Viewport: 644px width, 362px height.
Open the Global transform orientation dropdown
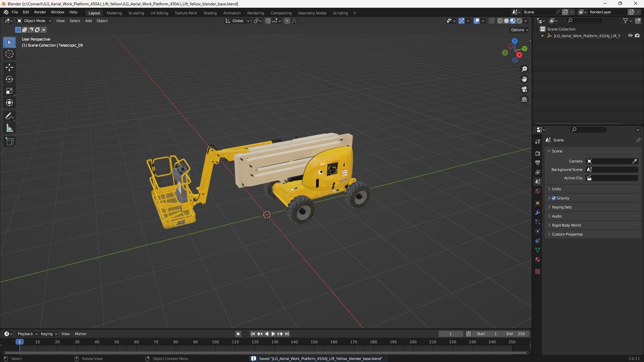click(237, 21)
